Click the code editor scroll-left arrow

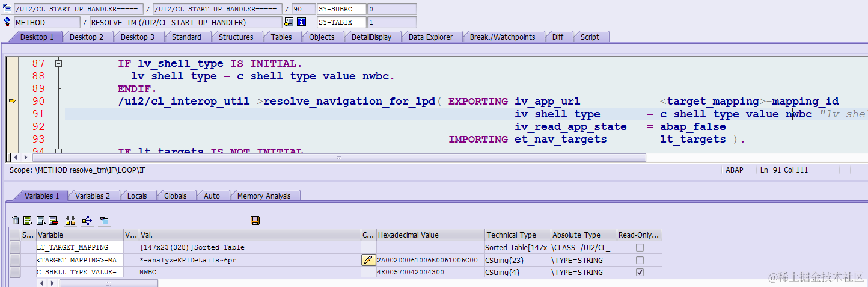click(16, 158)
